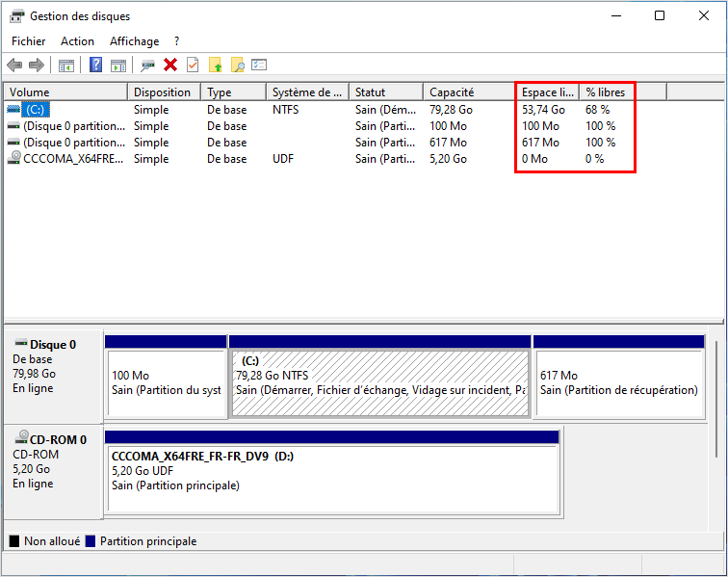
Task: Toggle the action pane toolbar icon
Action: point(118,66)
